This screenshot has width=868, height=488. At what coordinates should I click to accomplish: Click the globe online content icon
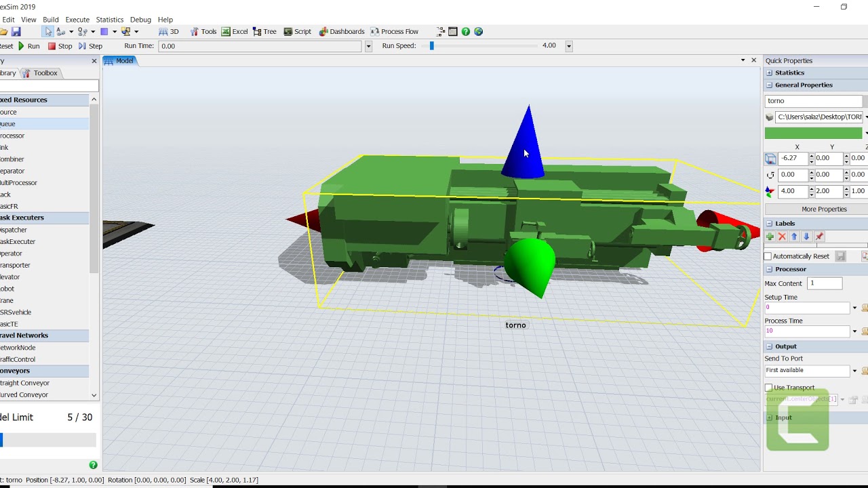point(479,32)
